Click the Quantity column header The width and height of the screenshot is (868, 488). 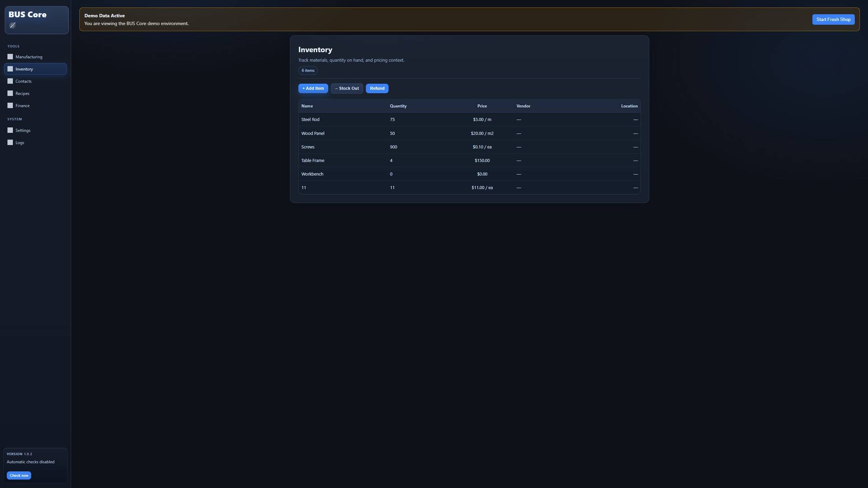[398, 106]
